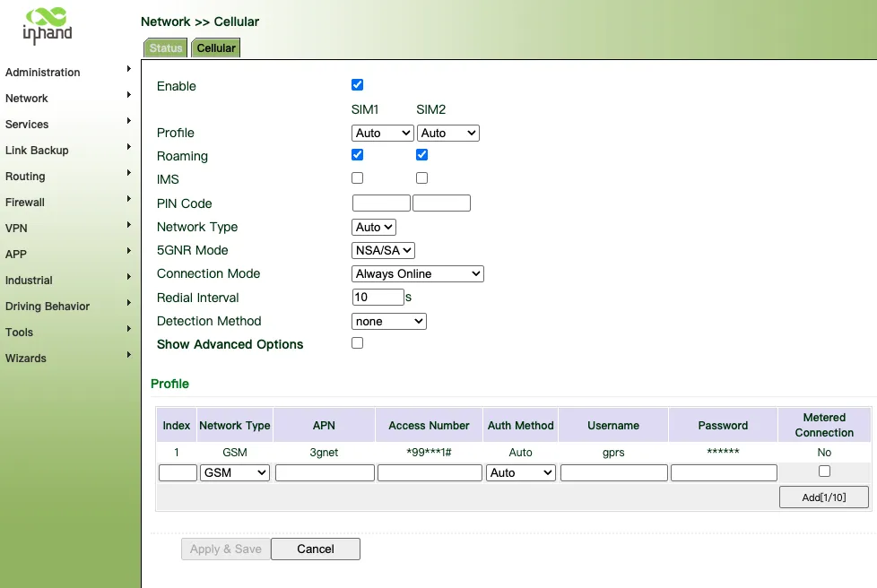Open the 5GNR Mode dropdown
This screenshot has width=877, height=588.
pyautogui.click(x=383, y=250)
